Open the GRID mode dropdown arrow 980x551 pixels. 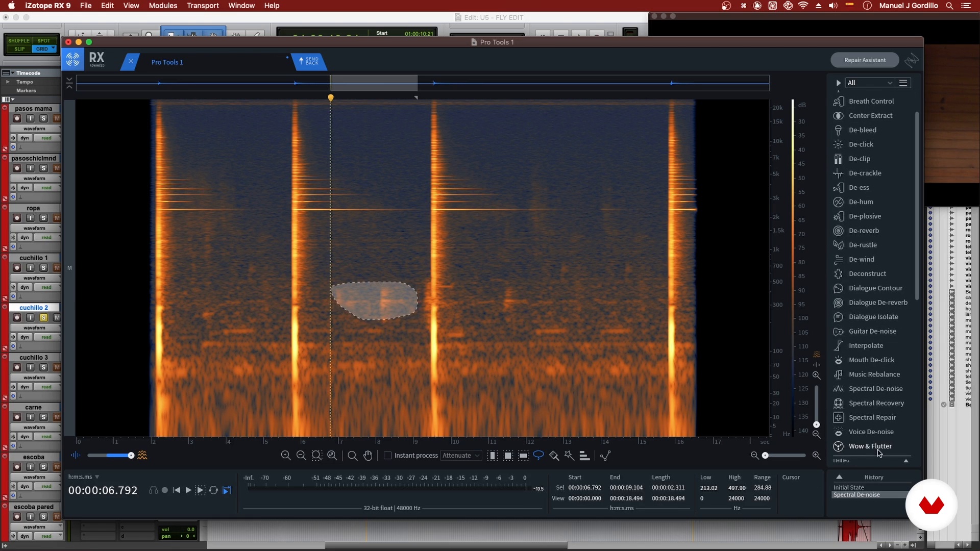click(53, 48)
